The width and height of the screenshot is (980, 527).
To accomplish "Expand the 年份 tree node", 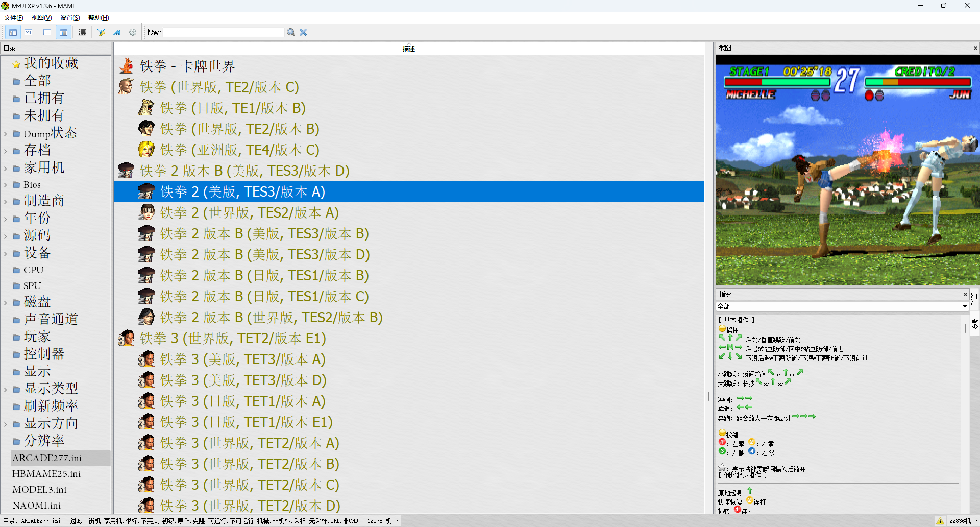I will (5, 219).
